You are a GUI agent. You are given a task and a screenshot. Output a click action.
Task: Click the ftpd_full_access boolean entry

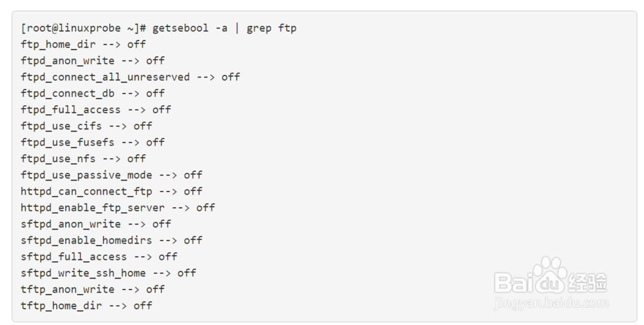[x=96, y=110]
